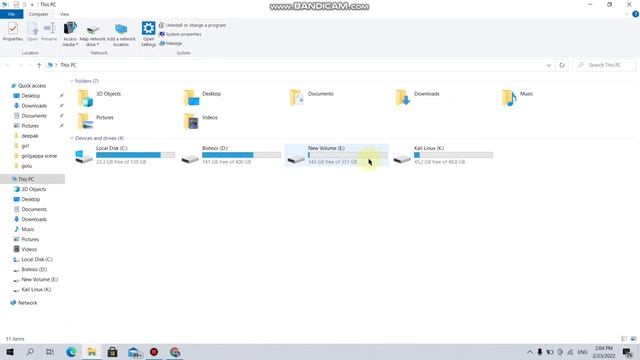Open the golgappa scene folder in sidebar

tap(39, 156)
